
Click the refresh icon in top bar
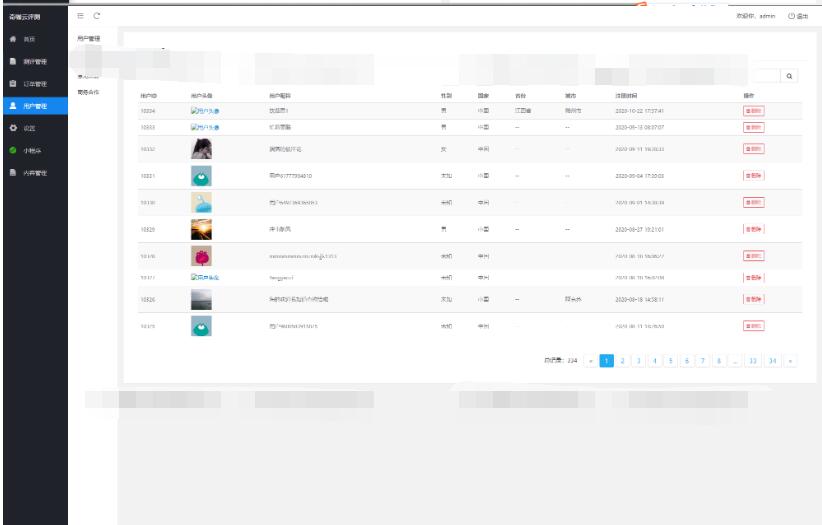97,16
